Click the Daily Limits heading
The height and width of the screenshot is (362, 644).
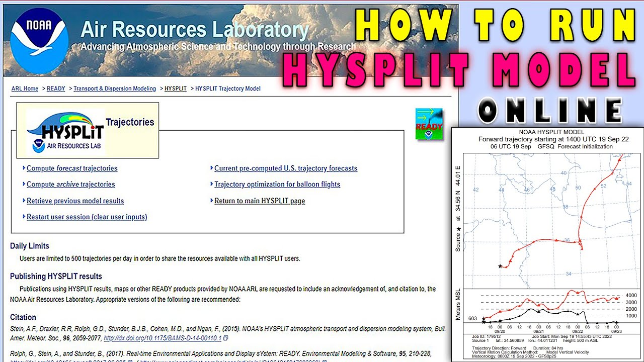30,246
